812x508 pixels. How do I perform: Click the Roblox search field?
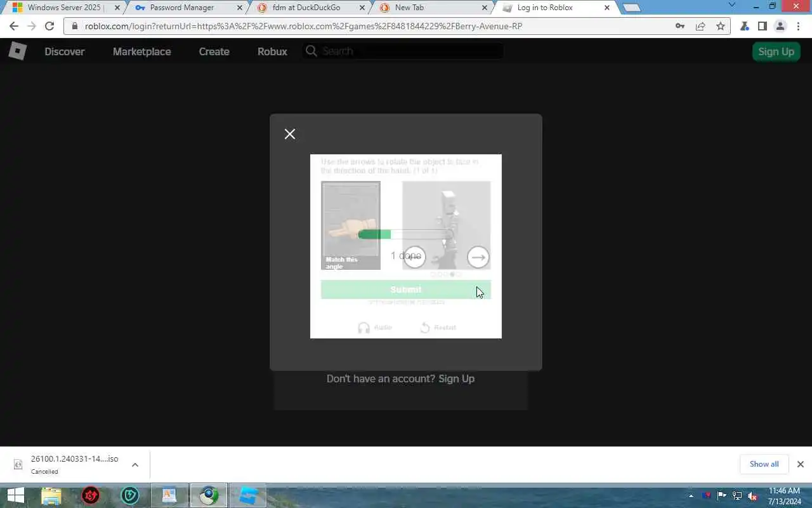pos(403,51)
